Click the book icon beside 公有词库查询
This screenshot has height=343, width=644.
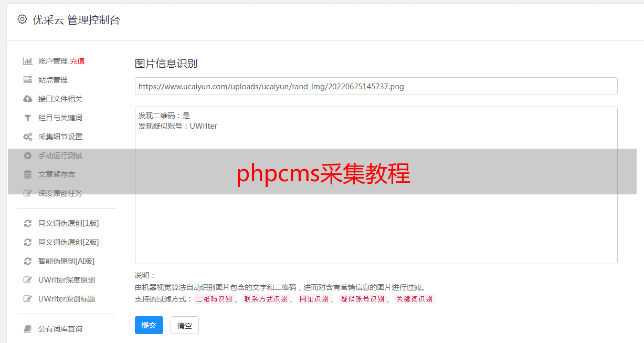click(28, 329)
